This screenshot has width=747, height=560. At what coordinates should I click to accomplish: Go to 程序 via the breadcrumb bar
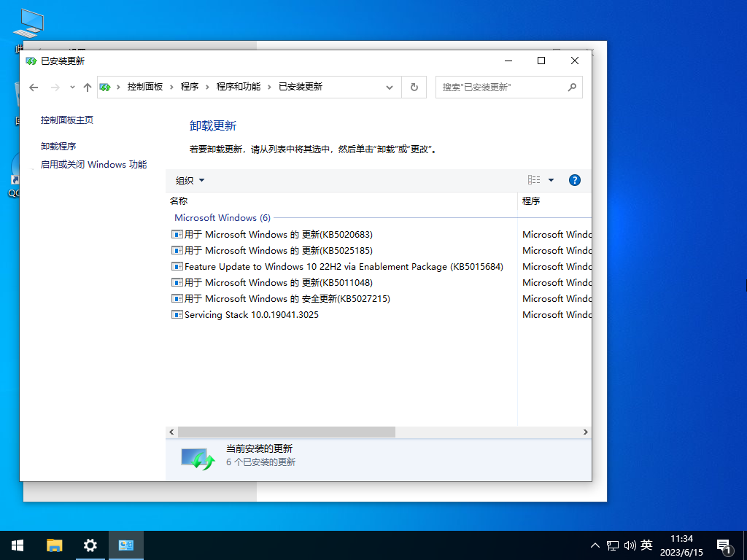191,87
